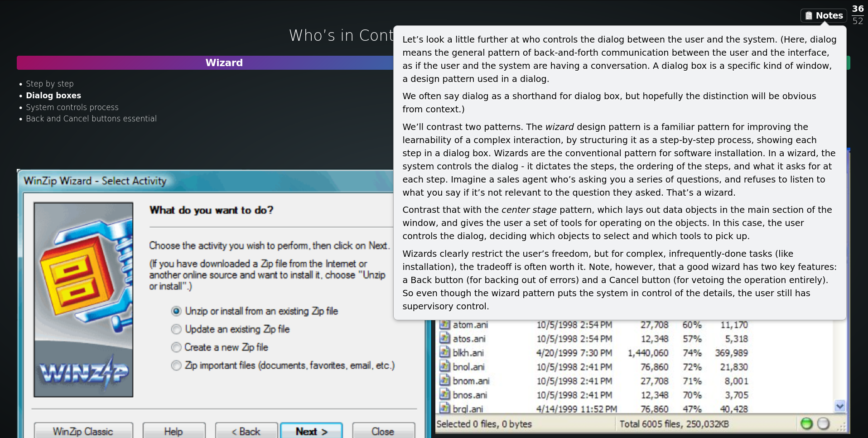The width and height of the screenshot is (868, 438).
Task: Click the gray status light icon
Action: point(823,424)
